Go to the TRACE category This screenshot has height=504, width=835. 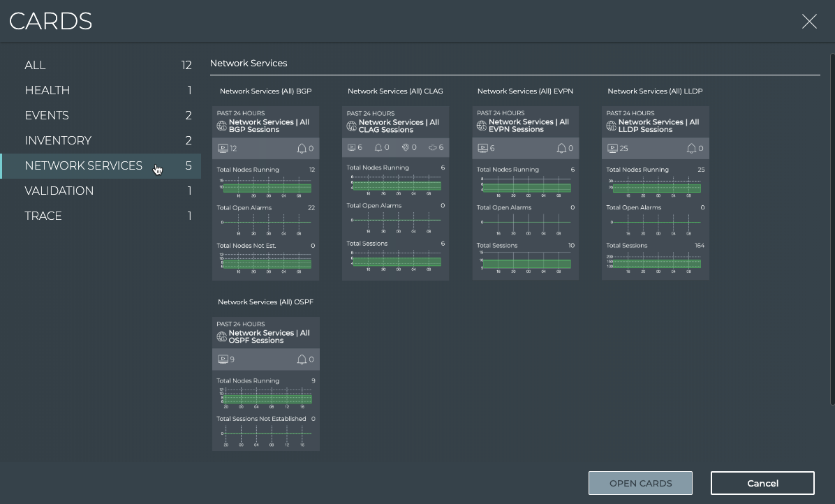43,216
